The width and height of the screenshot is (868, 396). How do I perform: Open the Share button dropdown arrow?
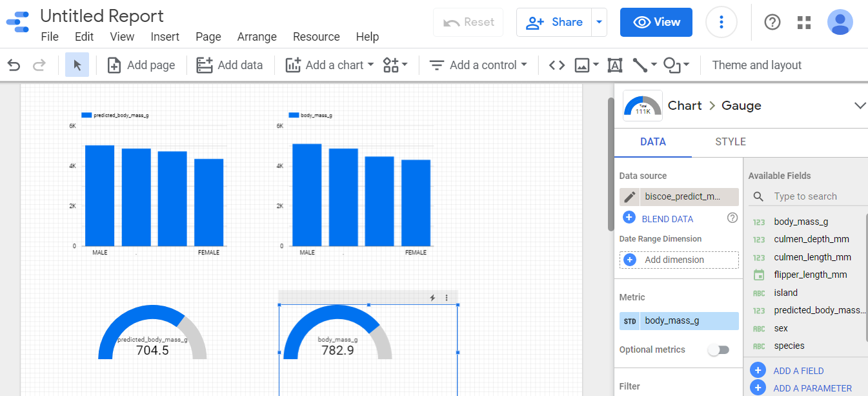coord(600,22)
